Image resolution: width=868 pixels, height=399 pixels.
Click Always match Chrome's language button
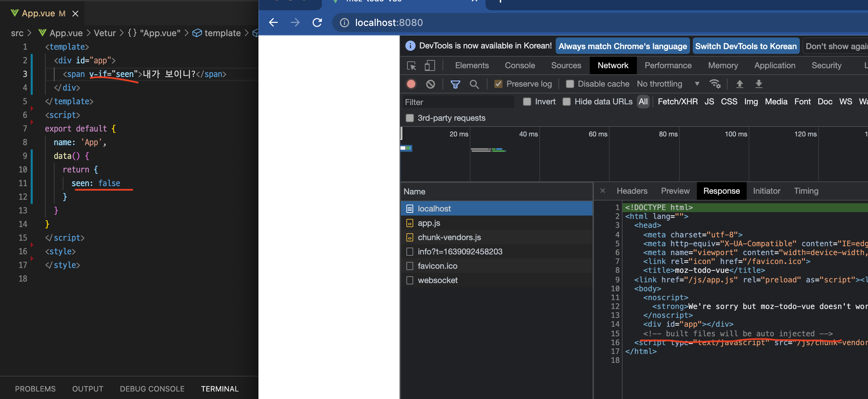[623, 46]
